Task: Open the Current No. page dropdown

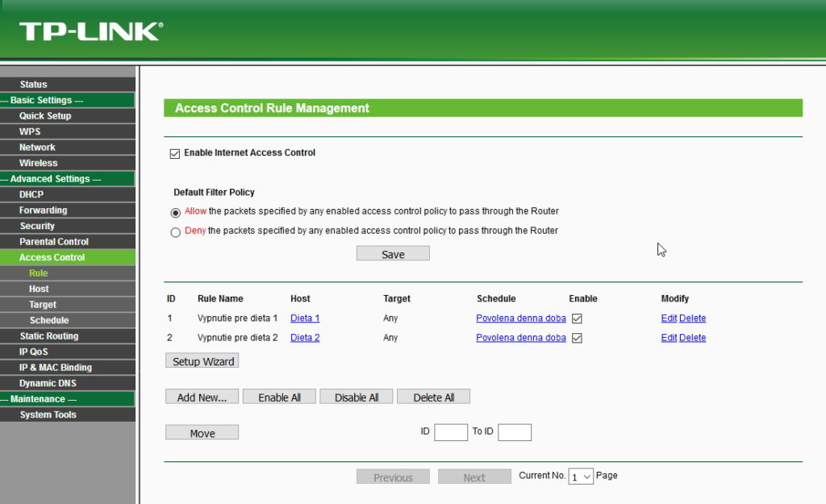Action: 581,477
